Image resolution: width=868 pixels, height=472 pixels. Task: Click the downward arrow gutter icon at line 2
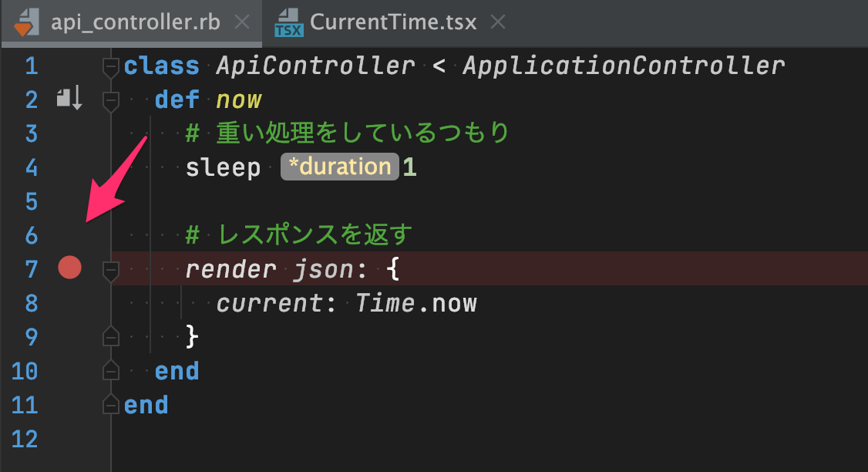(76, 99)
